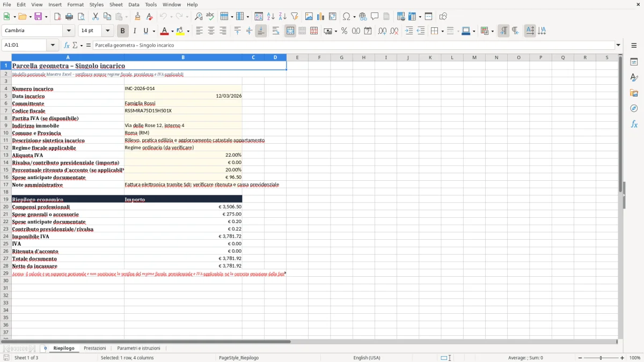Toggle Center Horizontally alignment
644x362 pixels.
[211, 31]
